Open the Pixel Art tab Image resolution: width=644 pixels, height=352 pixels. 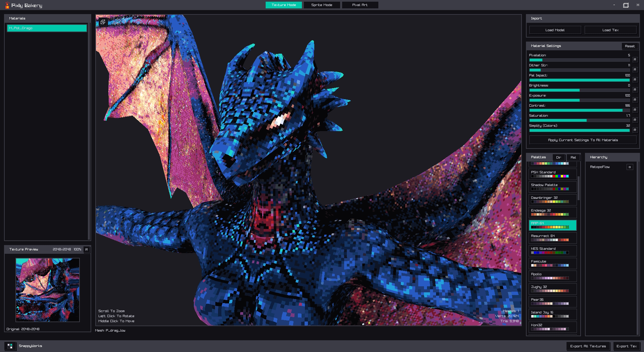[x=360, y=5]
